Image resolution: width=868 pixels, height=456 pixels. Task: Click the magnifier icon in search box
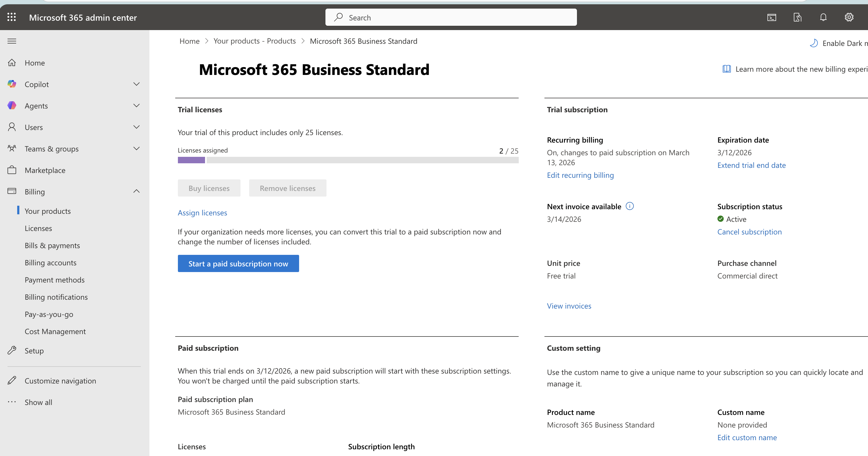[338, 17]
